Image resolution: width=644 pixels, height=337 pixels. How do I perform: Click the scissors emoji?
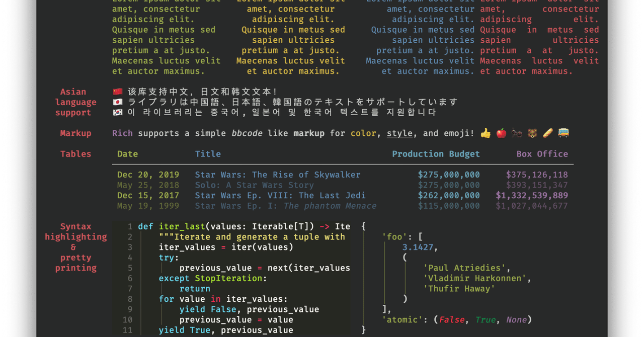[516, 133]
